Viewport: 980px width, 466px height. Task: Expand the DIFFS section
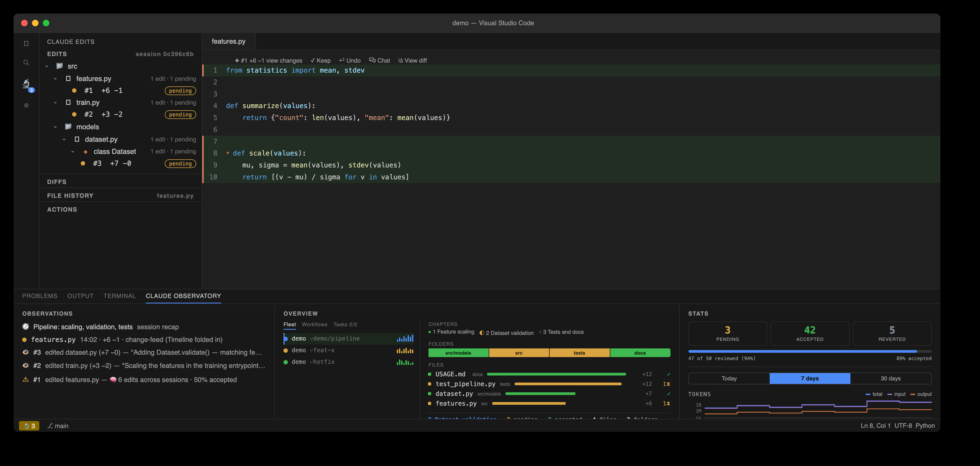pyautogui.click(x=120, y=182)
